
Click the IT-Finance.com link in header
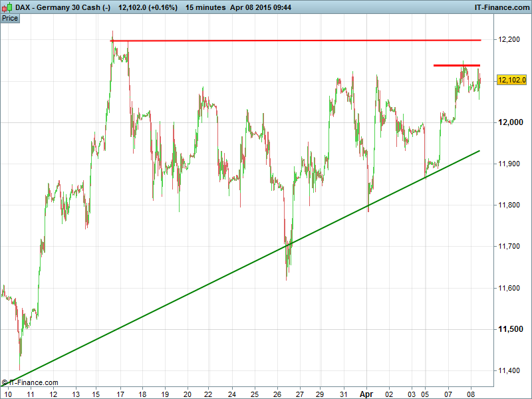pos(501,7)
